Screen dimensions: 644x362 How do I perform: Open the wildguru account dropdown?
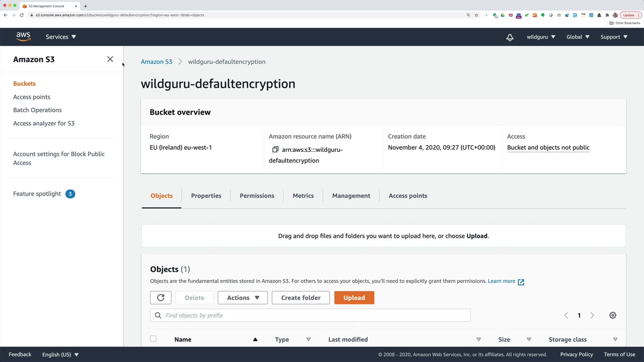pyautogui.click(x=541, y=37)
